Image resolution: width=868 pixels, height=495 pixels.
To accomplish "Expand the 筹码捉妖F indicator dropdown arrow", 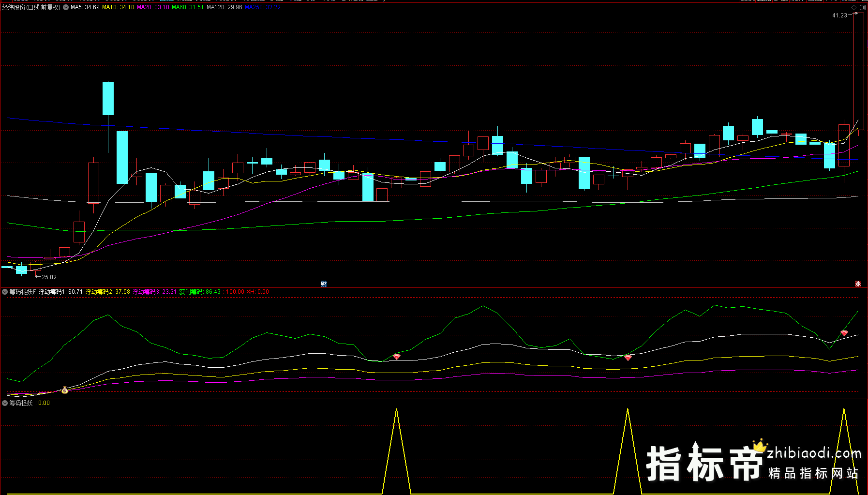I will 5,292.
